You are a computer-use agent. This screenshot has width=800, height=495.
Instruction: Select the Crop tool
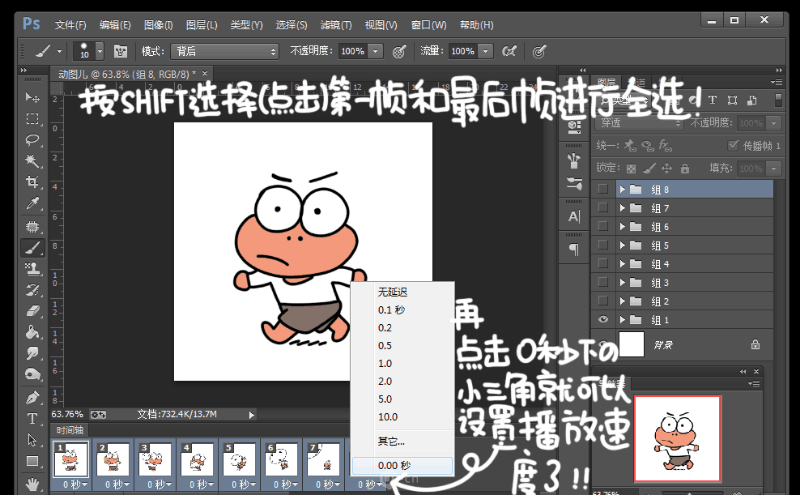tap(32, 182)
